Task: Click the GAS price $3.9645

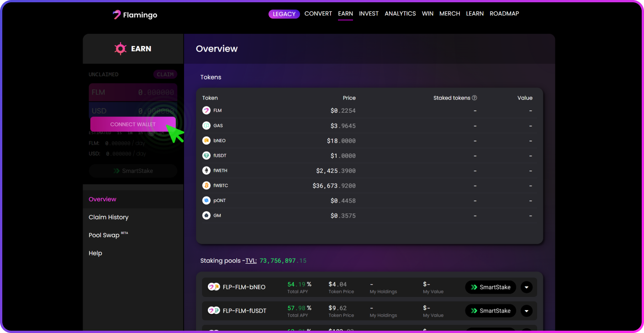Action: tap(343, 125)
